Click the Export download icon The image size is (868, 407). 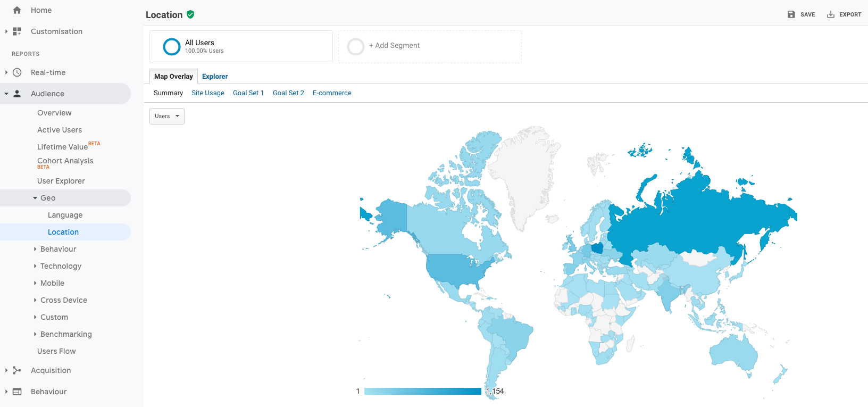pyautogui.click(x=831, y=14)
